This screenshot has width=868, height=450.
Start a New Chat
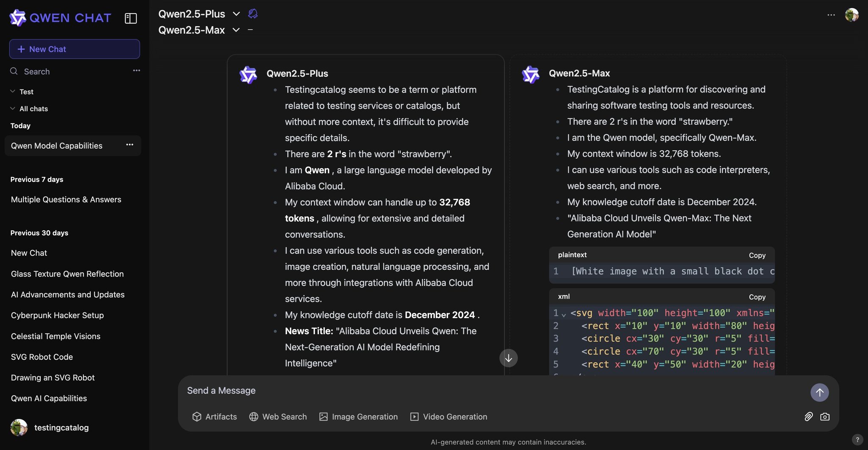click(75, 49)
